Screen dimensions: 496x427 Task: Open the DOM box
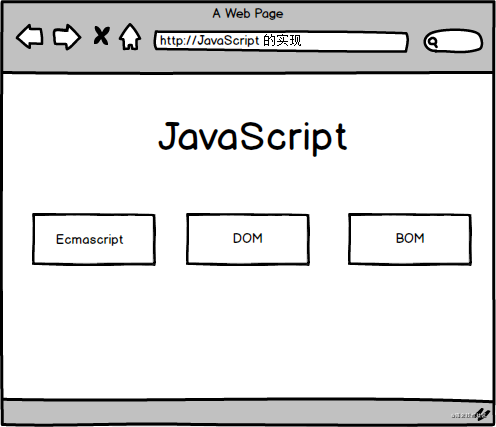tap(248, 239)
